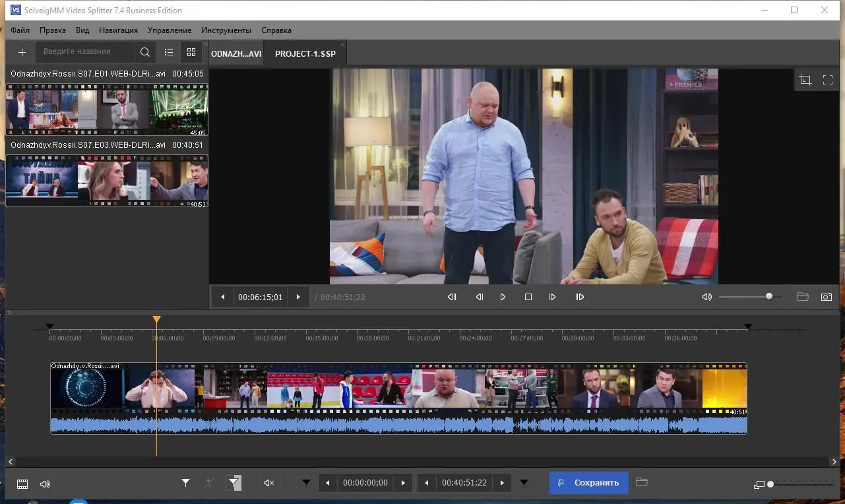This screenshot has width=845, height=504.
Task: Click the search magnifier icon
Action: click(144, 52)
